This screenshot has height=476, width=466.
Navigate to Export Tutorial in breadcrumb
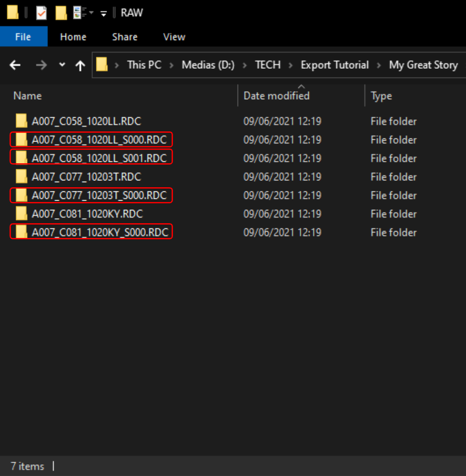point(335,65)
